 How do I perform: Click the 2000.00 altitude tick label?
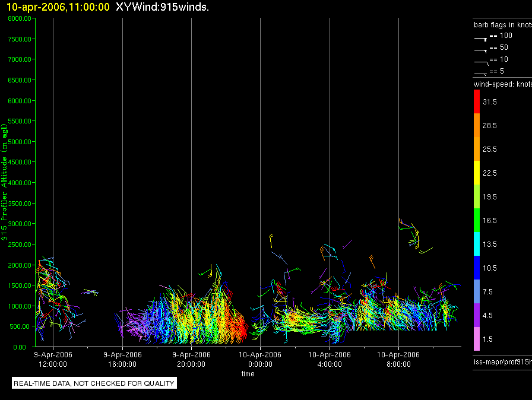pyautogui.click(x=20, y=265)
